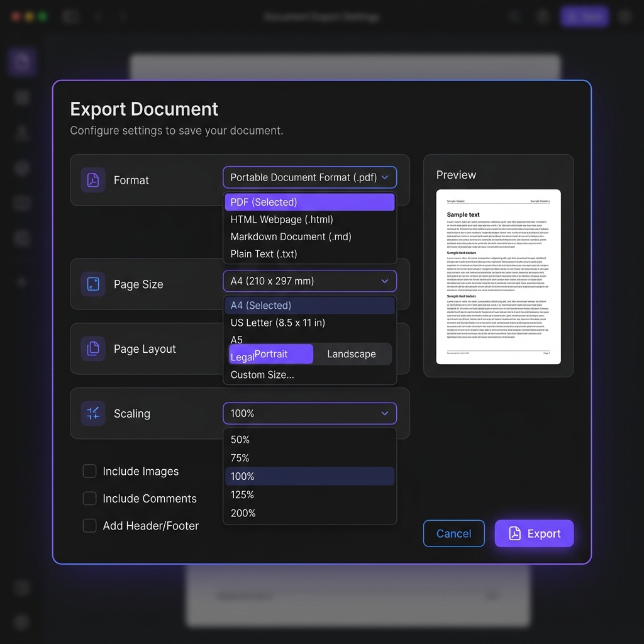Set scaling to 50%
The height and width of the screenshot is (644, 644).
click(x=309, y=440)
